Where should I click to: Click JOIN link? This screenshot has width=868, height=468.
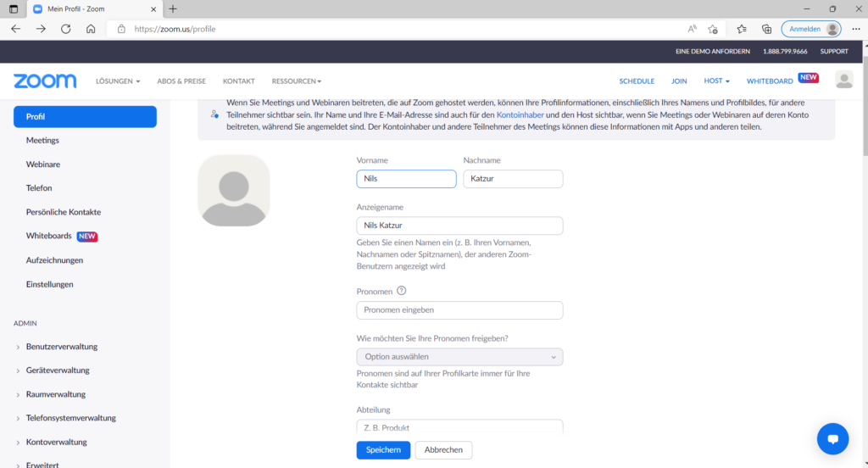(679, 81)
